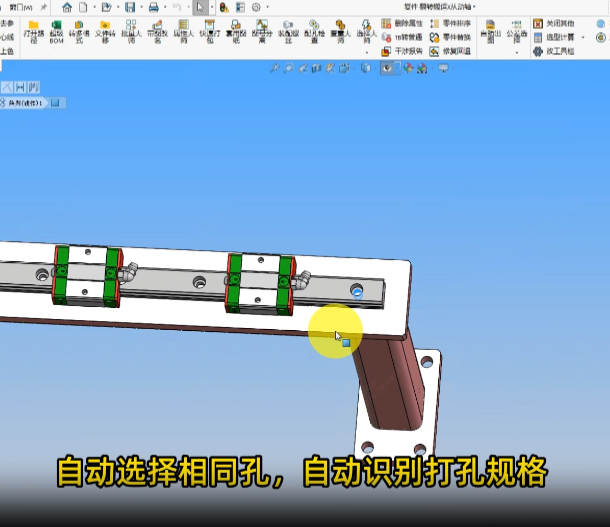This screenshot has height=527, width=610.
Task: Activate the Select cursor tool
Action: click(x=200, y=7)
